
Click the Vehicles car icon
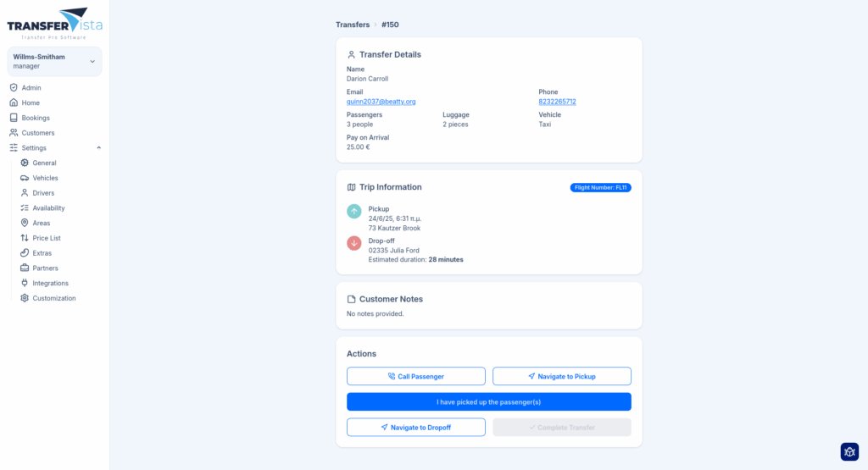(25, 178)
